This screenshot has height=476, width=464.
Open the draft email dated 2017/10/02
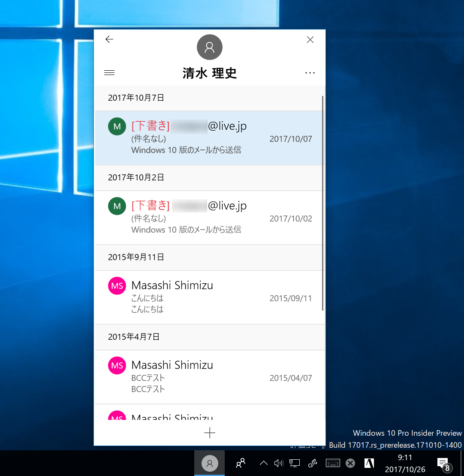(209, 218)
